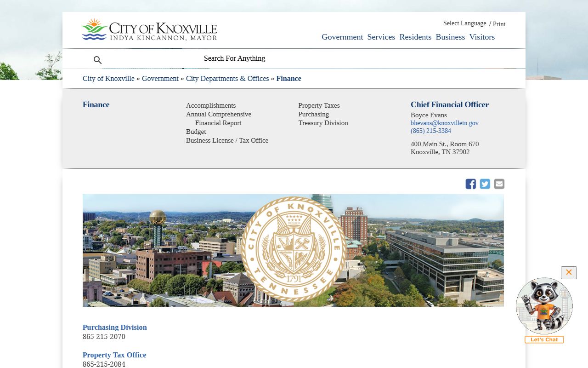Select the Boyce Evans name text
Screen dimensions: 588x368
[x=429, y=115]
